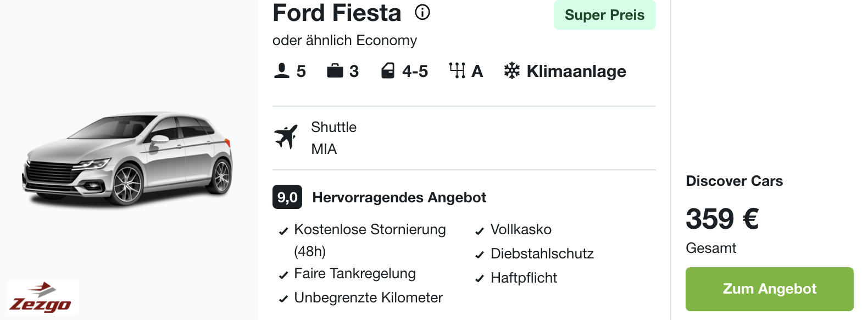Click the Kostenlose Stornierung checkmark

(283, 231)
